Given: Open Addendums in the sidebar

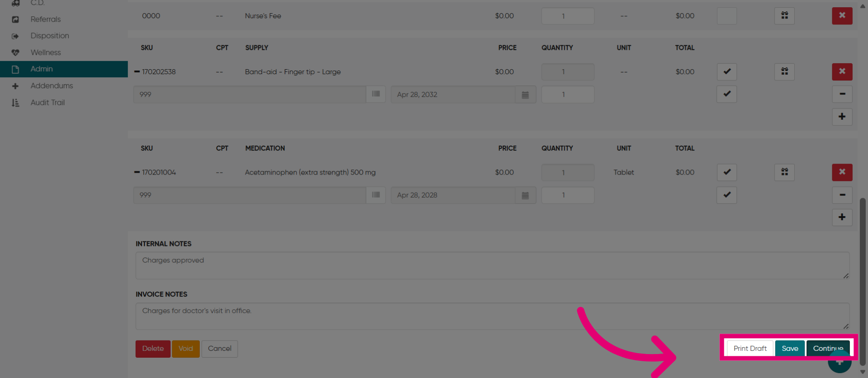Looking at the screenshot, I should 52,86.
